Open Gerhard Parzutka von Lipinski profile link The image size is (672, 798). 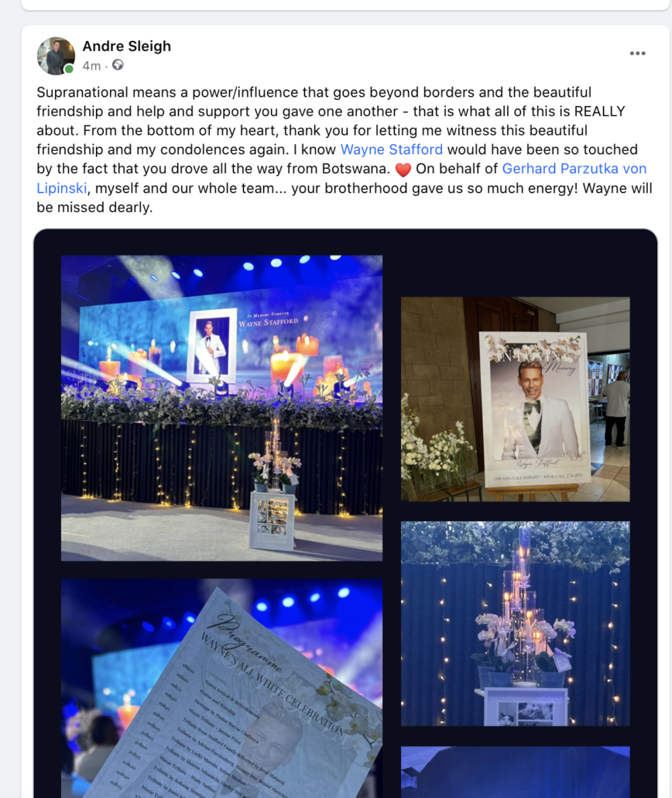pyautogui.click(x=341, y=178)
